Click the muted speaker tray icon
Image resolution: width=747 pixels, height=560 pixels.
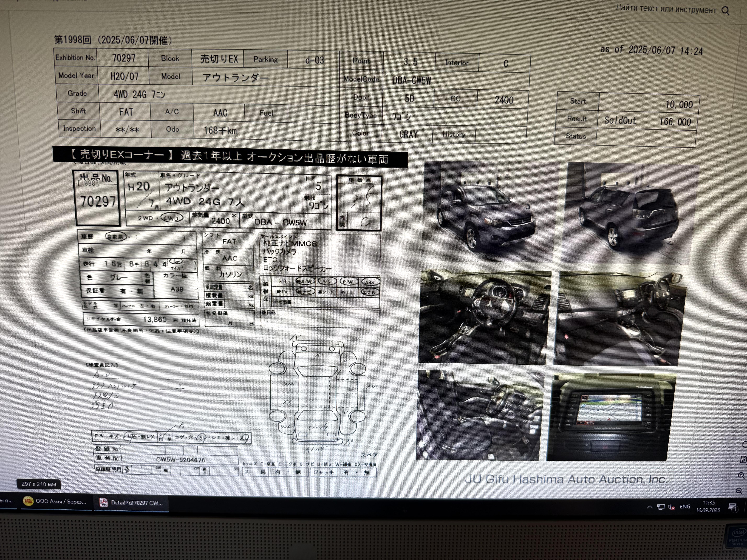tap(671, 507)
